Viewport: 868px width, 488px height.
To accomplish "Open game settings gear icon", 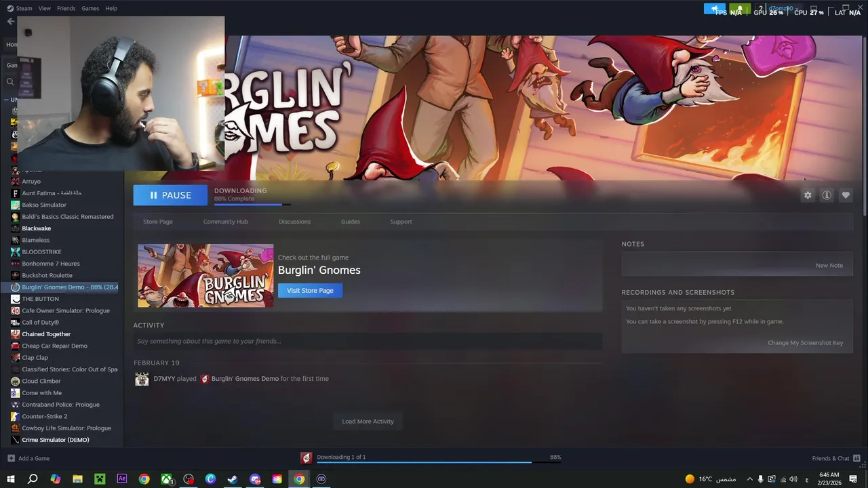I will (808, 195).
